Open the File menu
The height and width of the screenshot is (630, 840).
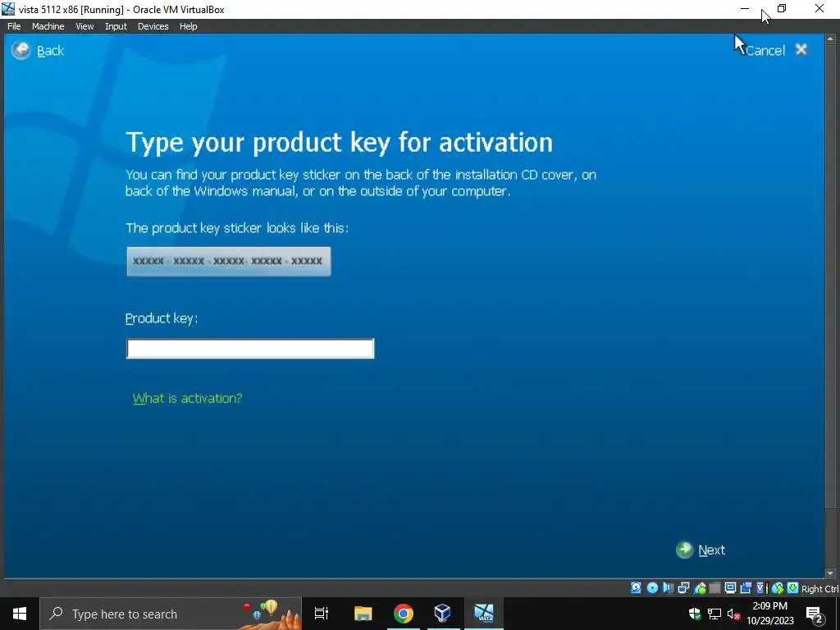click(x=14, y=26)
